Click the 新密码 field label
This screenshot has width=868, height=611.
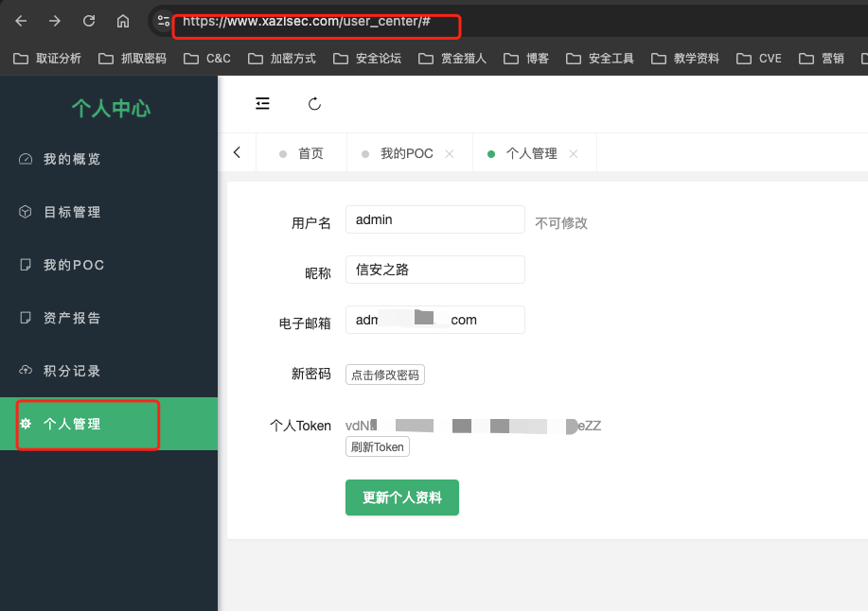pos(311,375)
